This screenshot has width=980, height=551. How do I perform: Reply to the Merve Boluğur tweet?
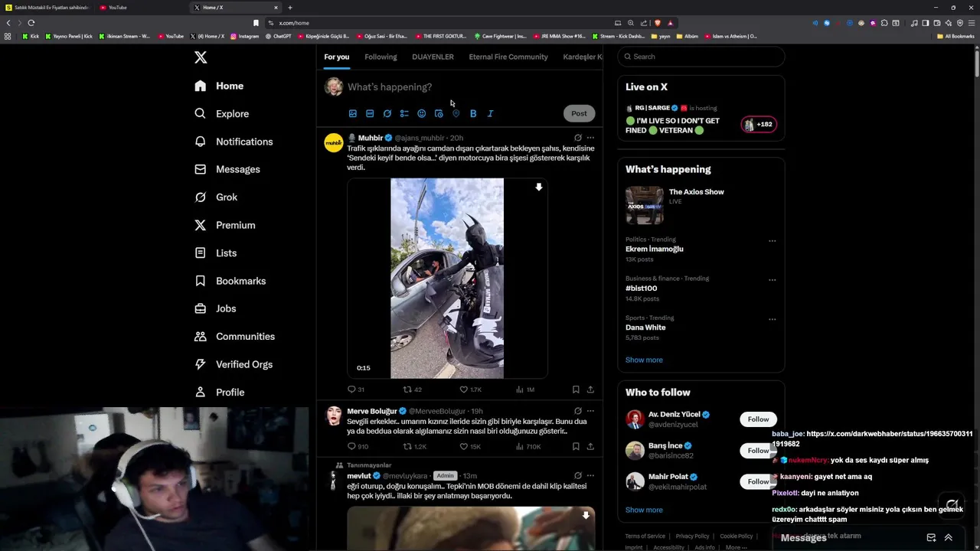(358, 446)
